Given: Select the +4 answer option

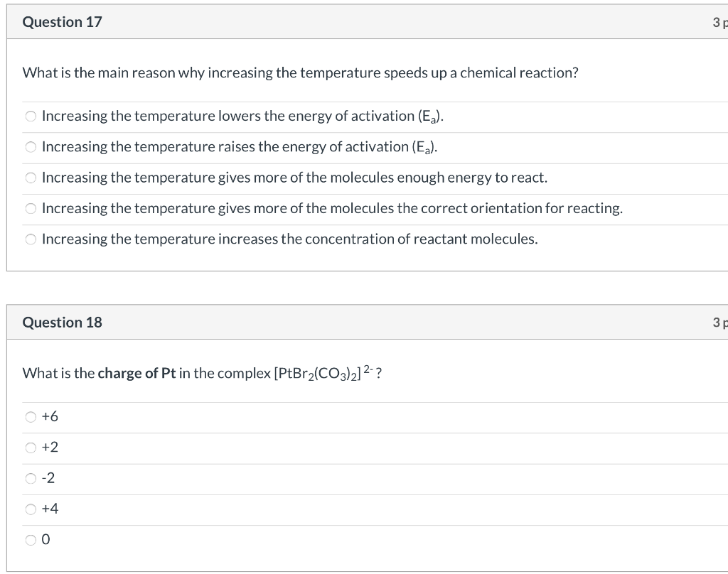Looking at the screenshot, I should [31, 509].
